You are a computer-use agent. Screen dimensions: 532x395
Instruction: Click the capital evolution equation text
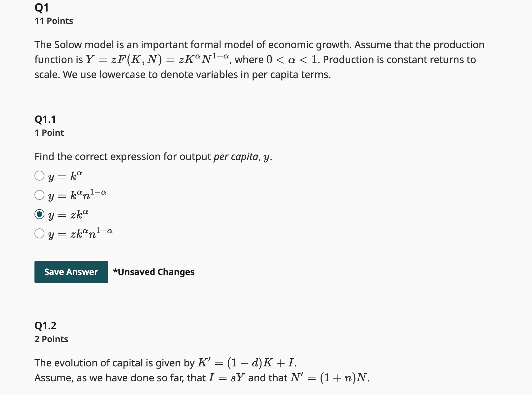165,363
